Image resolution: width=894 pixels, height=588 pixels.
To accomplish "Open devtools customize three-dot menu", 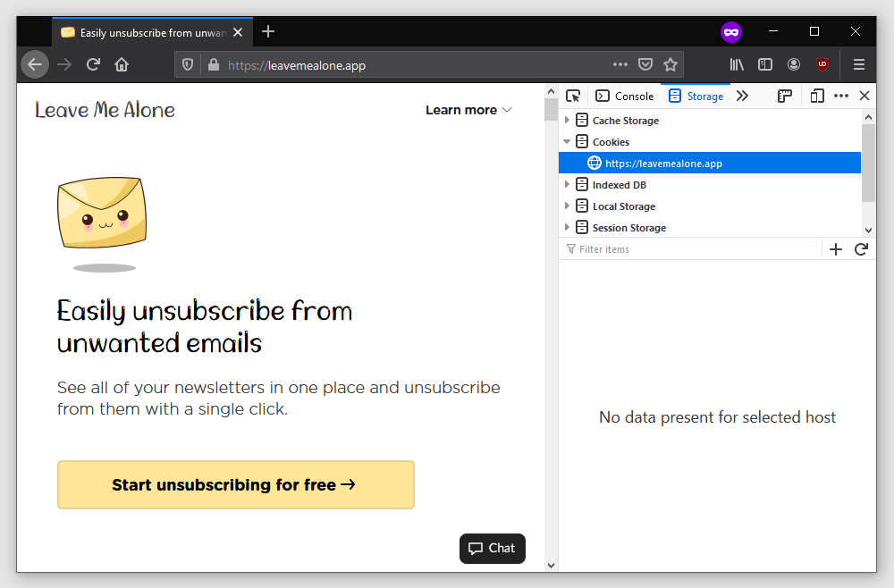I will tap(841, 96).
